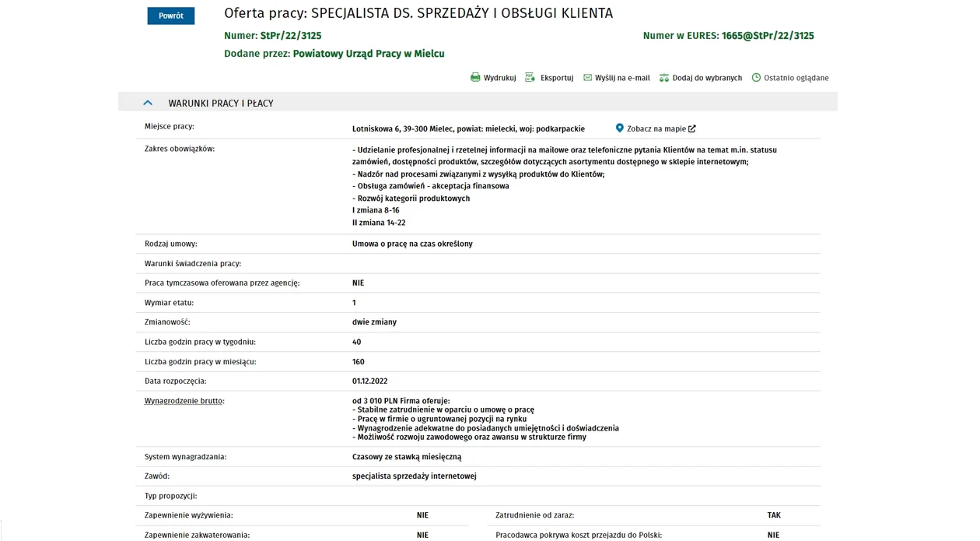
Task: Click Pracodawca pokrywa koszt przejazdu label
Action: click(x=579, y=536)
